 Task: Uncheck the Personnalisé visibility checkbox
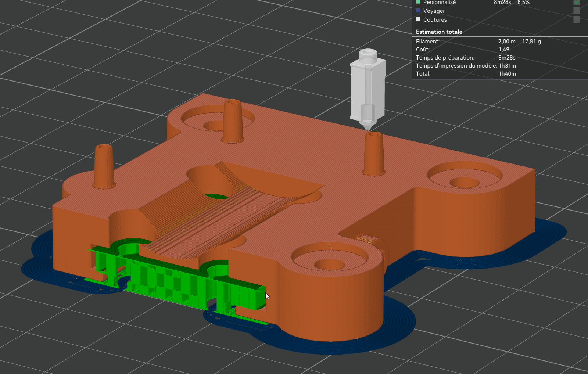click(x=577, y=2)
